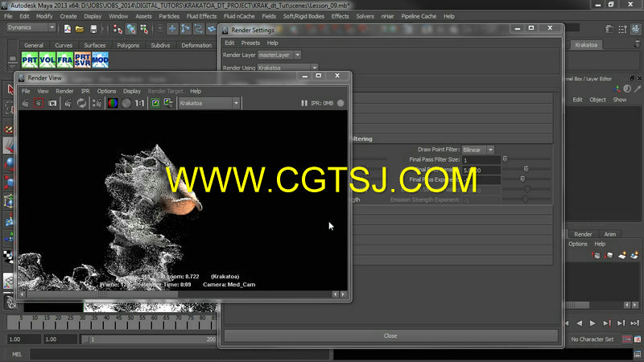Viewport: 644px width, 362px height.
Task: Open the Layer Editor Options menu
Action: click(577, 244)
